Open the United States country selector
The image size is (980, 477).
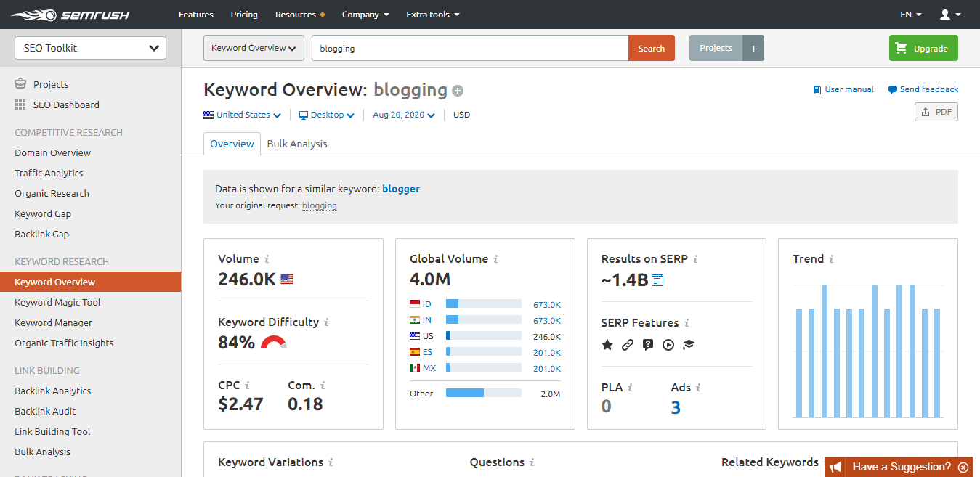click(242, 115)
